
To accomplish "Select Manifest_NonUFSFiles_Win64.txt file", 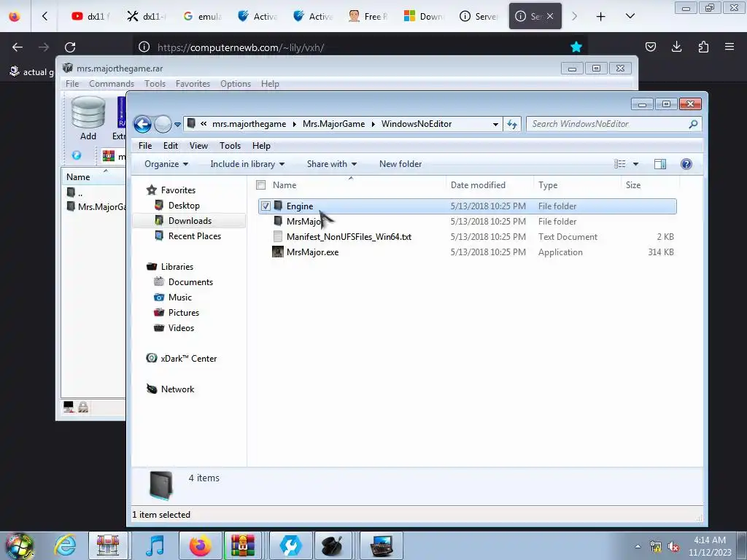I will (x=349, y=237).
